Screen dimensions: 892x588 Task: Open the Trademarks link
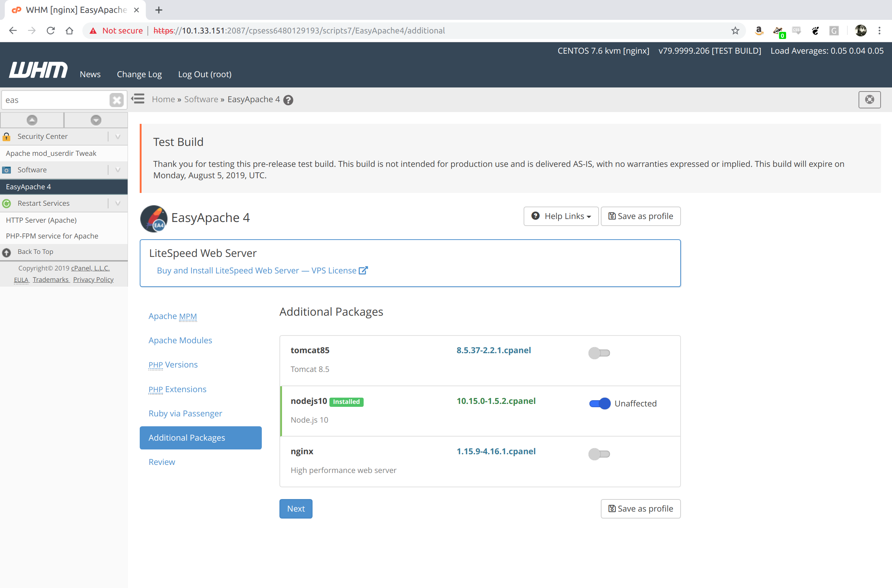point(51,280)
